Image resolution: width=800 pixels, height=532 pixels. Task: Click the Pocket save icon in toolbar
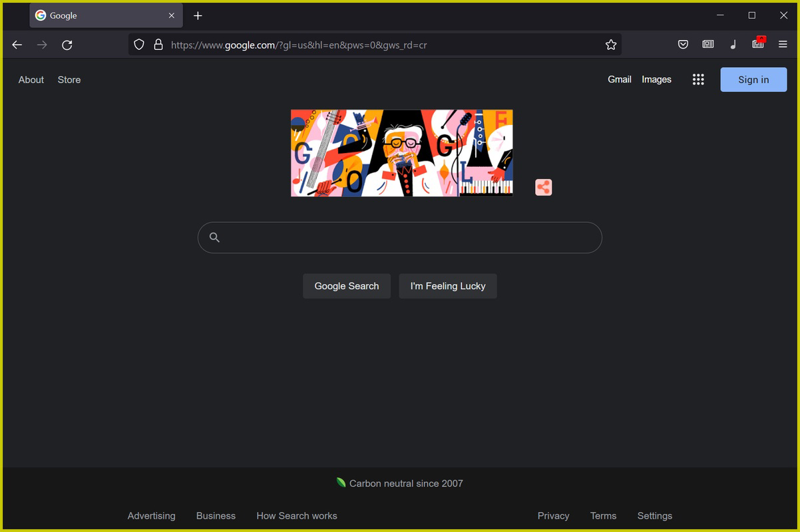point(683,44)
